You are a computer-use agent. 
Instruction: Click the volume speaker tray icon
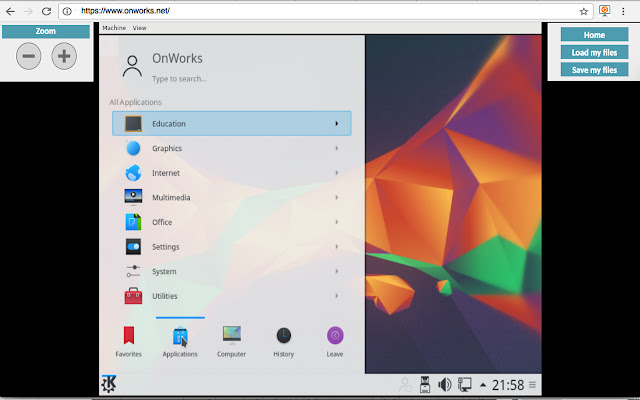point(444,385)
